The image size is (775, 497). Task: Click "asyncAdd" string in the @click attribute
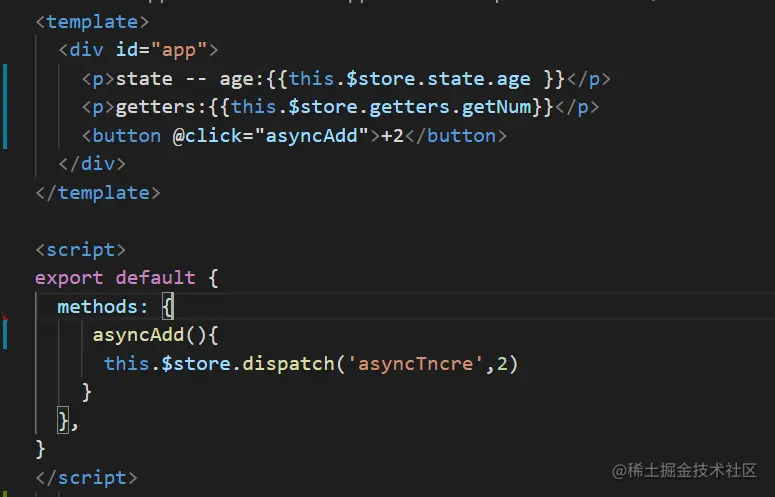pos(312,136)
